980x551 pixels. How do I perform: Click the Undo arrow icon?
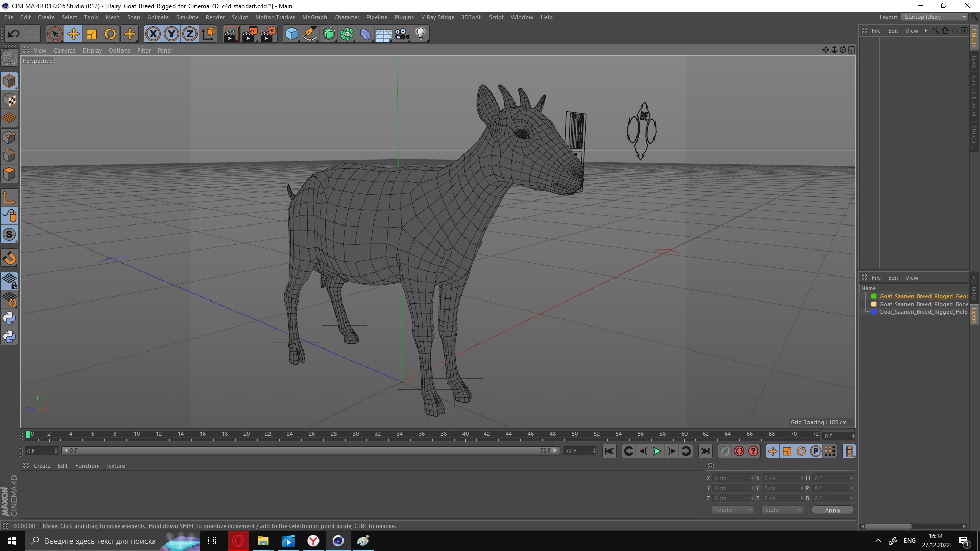[14, 34]
